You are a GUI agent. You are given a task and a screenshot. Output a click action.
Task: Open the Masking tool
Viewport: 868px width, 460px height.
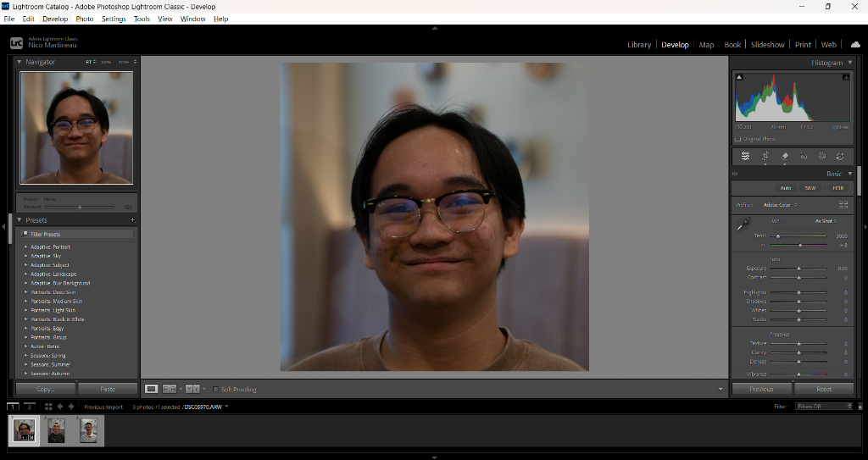click(x=822, y=157)
